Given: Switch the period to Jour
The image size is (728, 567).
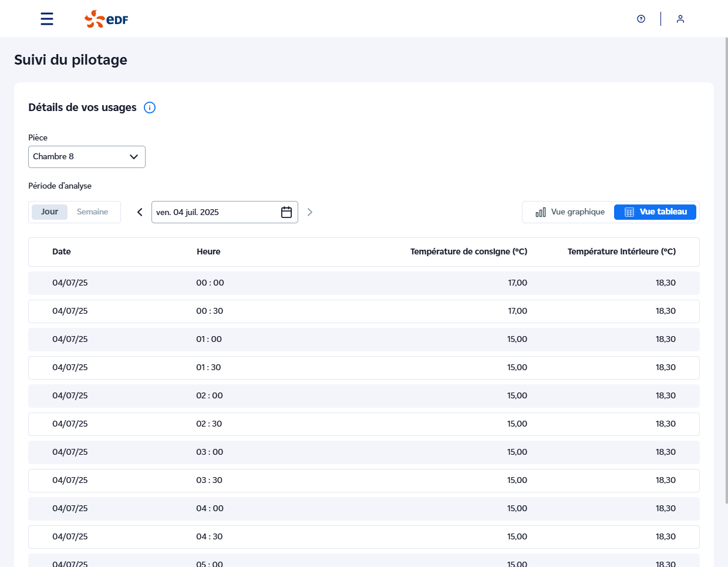Looking at the screenshot, I should tap(49, 212).
